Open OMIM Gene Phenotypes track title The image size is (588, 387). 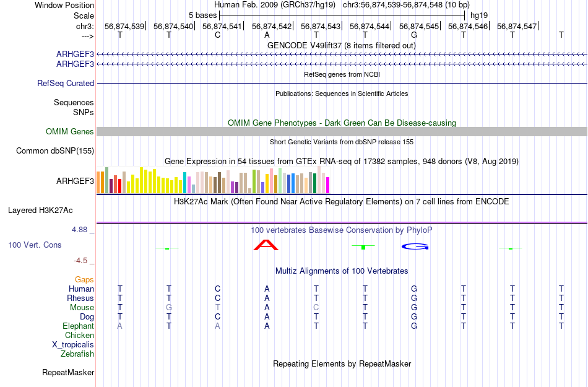(342, 123)
